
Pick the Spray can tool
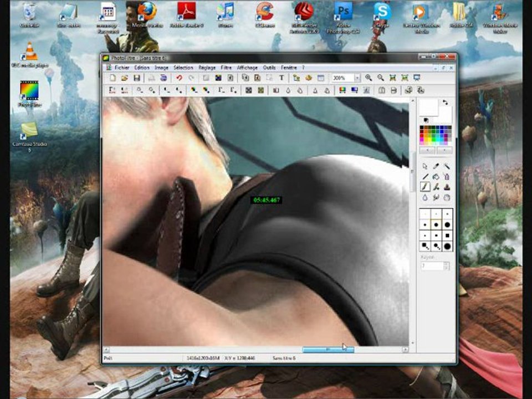(447, 176)
